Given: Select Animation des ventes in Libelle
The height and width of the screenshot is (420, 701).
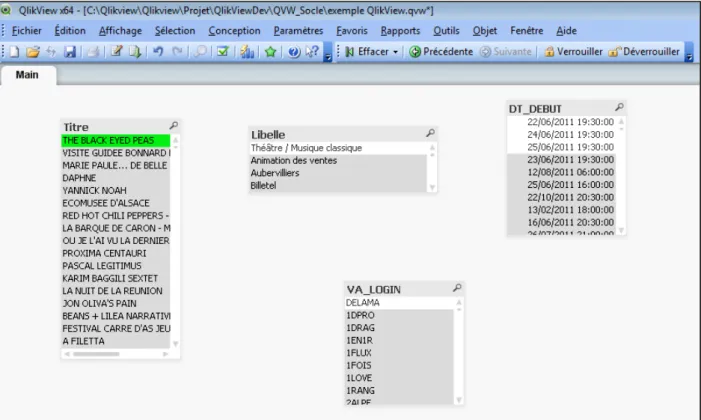Looking at the screenshot, I should [x=338, y=161].
